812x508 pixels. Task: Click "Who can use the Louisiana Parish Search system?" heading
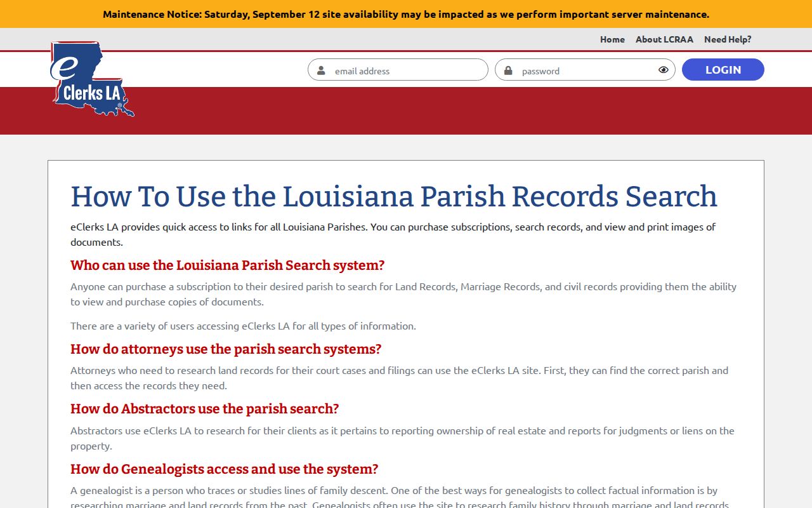[228, 265]
